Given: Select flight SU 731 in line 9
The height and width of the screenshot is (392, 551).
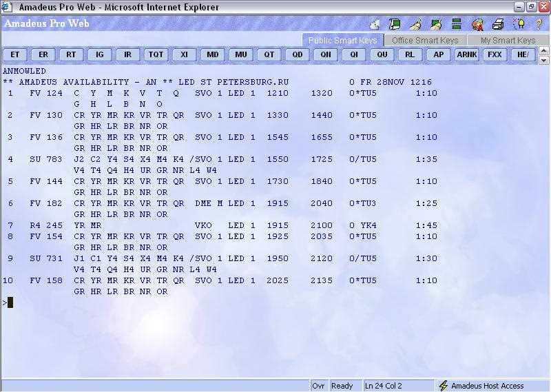Looking at the screenshot, I should pos(46,258).
